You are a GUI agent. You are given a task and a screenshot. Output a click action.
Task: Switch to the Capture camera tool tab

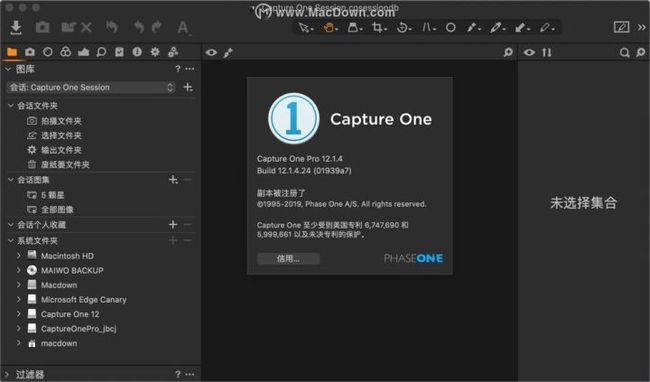(x=30, y=52)
